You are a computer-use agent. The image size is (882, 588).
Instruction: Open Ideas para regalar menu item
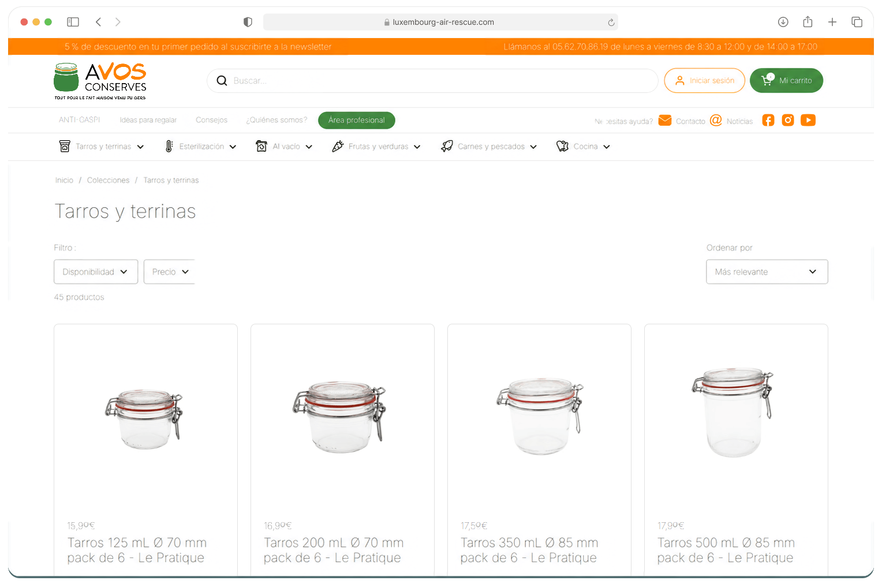tap(148, 120)
